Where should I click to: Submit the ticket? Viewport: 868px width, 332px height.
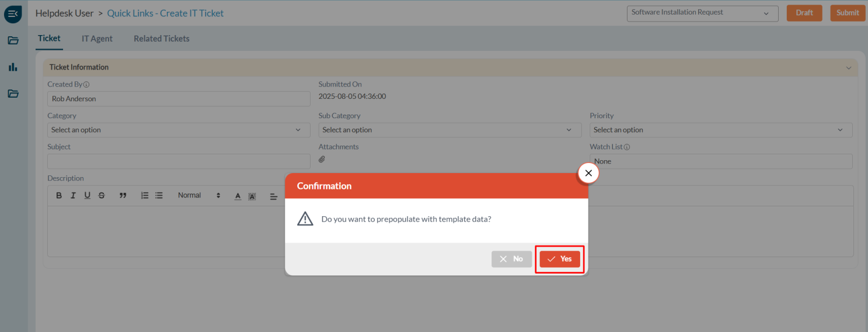[848, 13]
